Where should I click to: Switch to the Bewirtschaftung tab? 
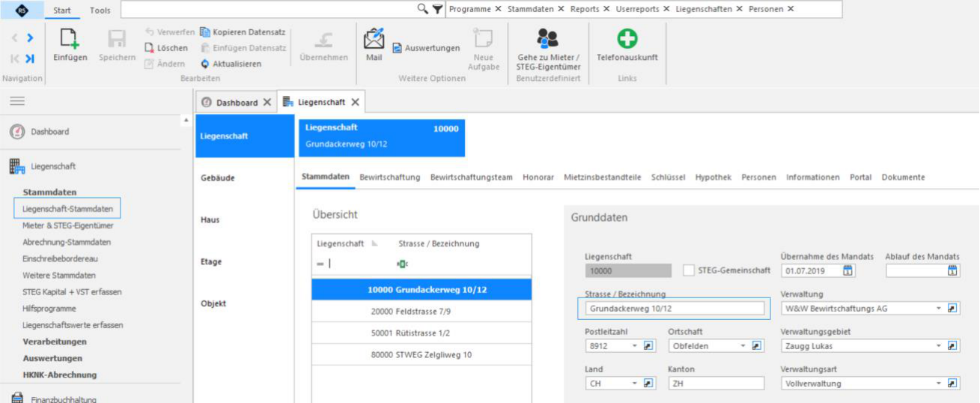(389, 178)
